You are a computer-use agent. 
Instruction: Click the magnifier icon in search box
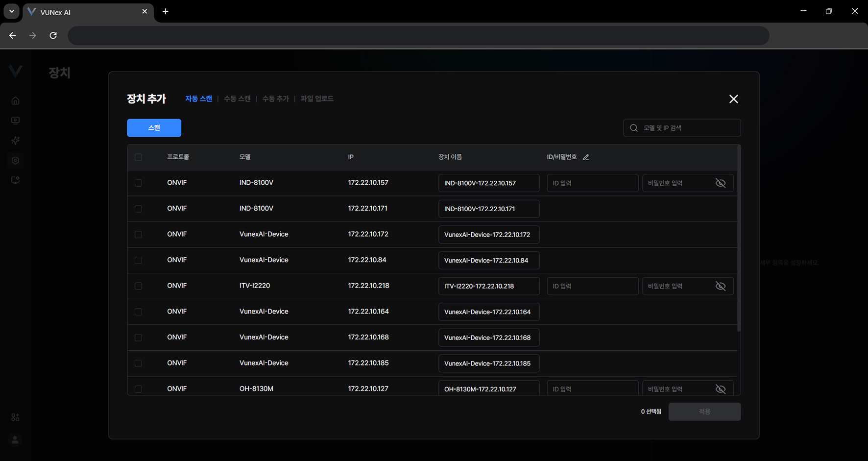pyautogui.click(x=634, y=128)
